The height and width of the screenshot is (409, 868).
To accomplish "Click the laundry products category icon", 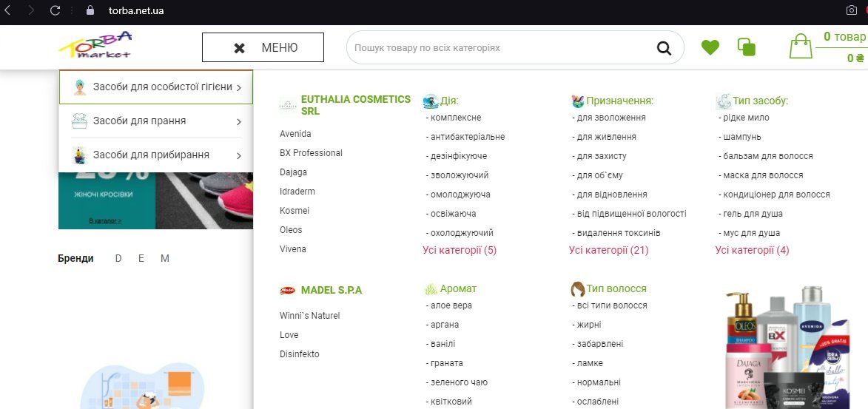I will click(79, 121).
